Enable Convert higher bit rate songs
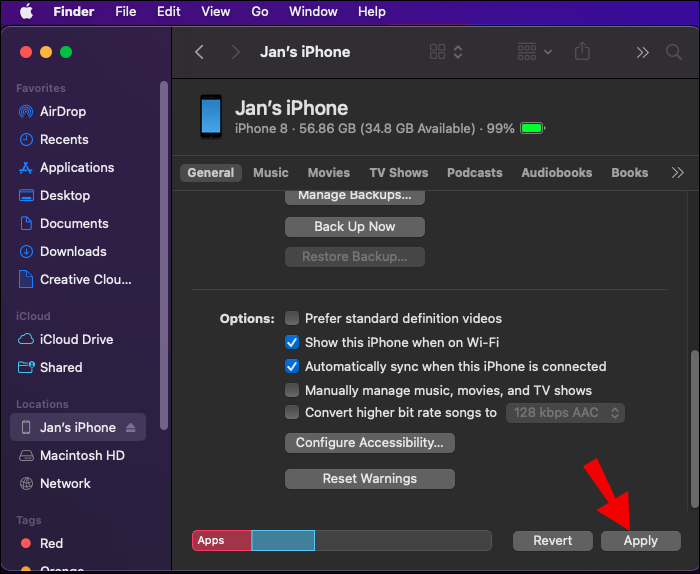The width and height of the screenshot is (700, 574). tap(292, 412)
